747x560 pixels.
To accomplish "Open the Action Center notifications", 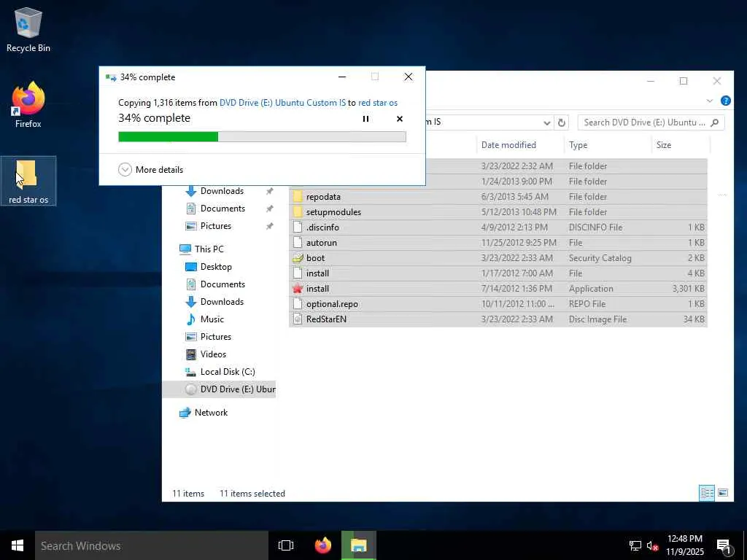I will pos(724,545).
